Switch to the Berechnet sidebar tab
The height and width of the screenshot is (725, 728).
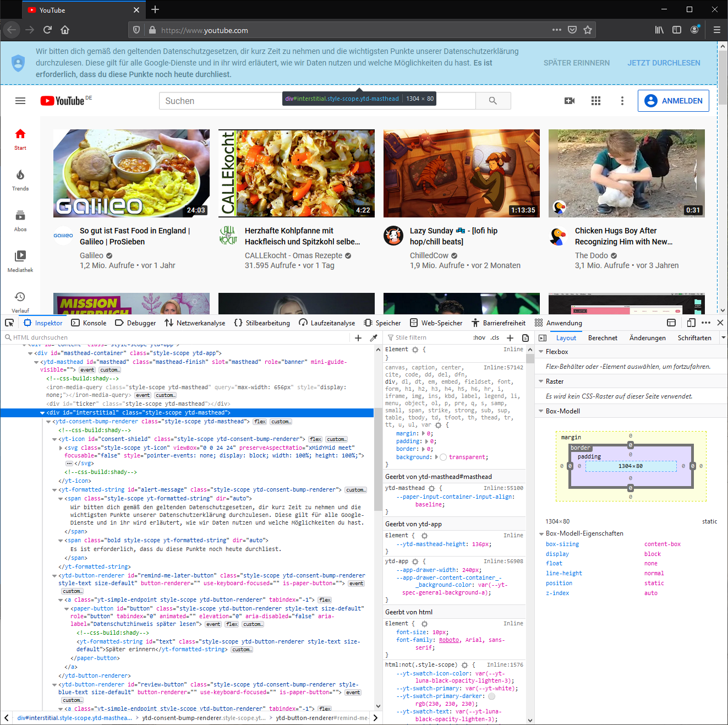coord(603,337)
